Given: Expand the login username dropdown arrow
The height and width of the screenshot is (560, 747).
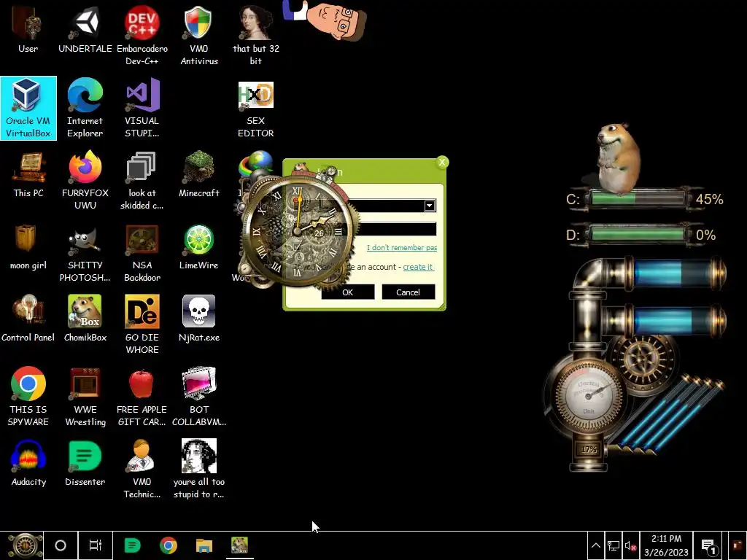Looking at the screenshot, I should [x=429, y=205].
